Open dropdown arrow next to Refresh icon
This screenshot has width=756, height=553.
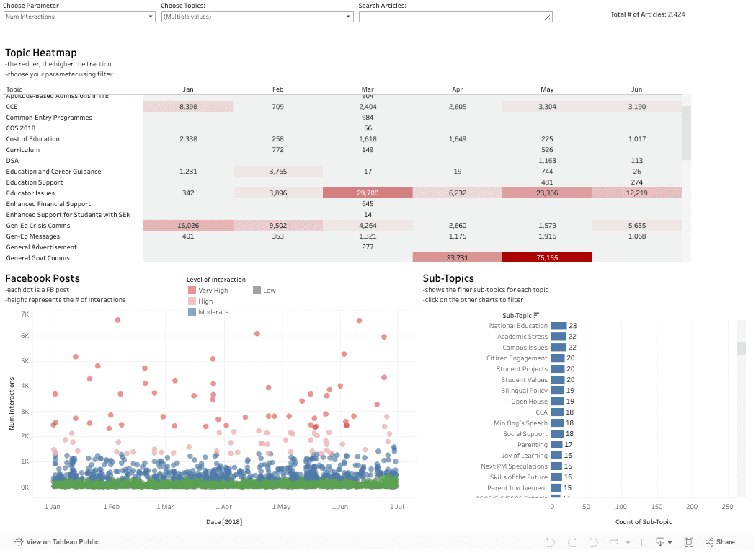point(628,542)
